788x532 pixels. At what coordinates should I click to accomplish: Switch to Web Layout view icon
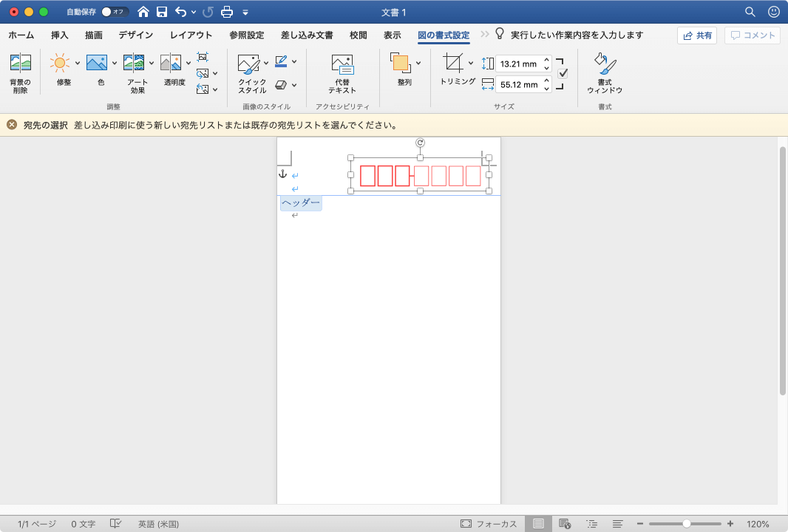click(565, 523)
